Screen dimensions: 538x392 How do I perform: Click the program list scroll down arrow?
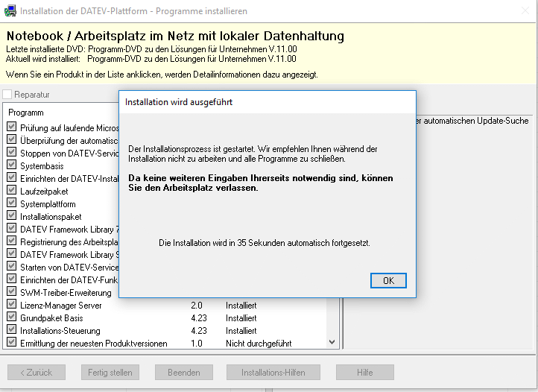click(x=332, y=342)
